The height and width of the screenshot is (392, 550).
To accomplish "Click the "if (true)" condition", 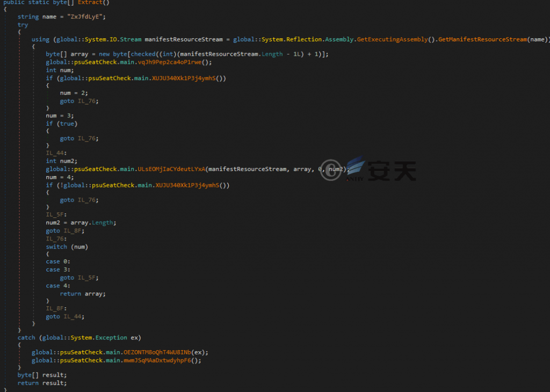I will point(61,124).
